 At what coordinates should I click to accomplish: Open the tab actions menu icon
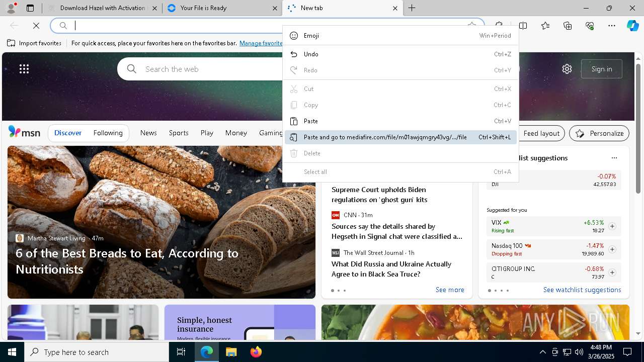point(30,8)
